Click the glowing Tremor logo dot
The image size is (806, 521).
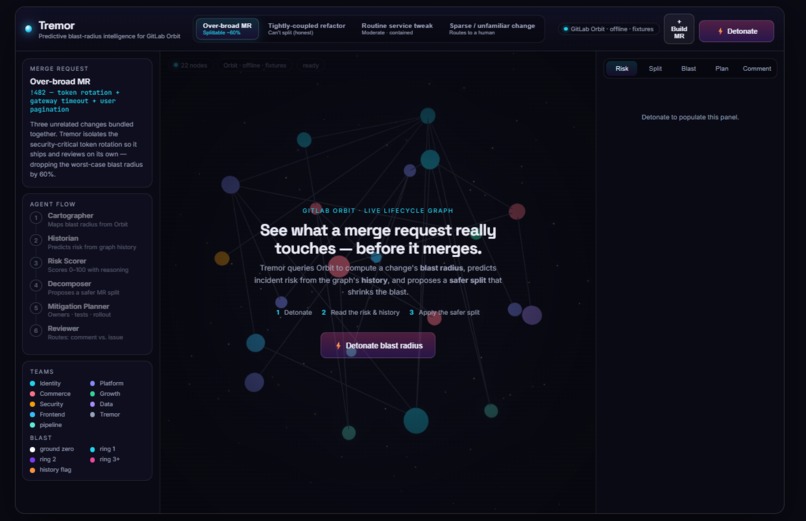point(28,29)
